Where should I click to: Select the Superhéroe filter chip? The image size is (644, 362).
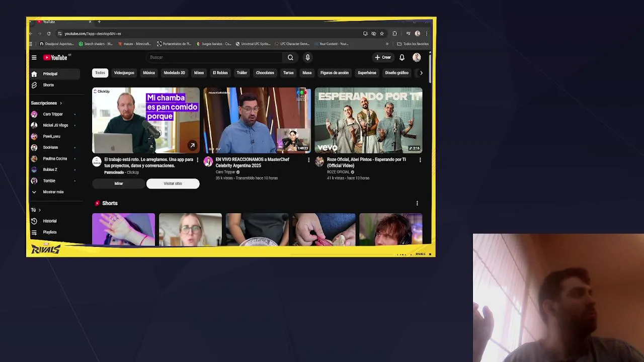coord(367,73)
